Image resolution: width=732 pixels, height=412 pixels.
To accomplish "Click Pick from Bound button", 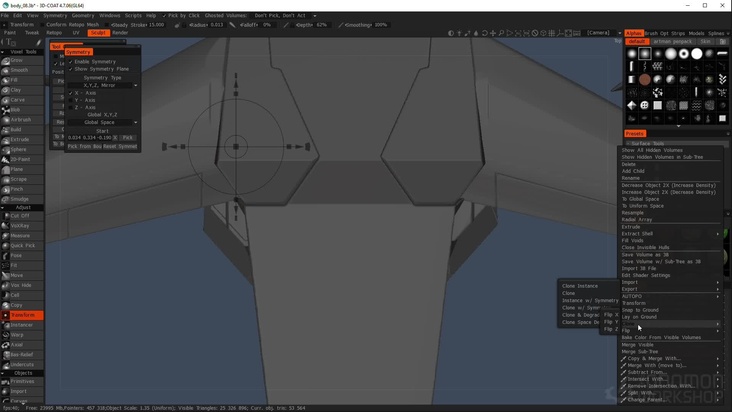I will [84, 147].
